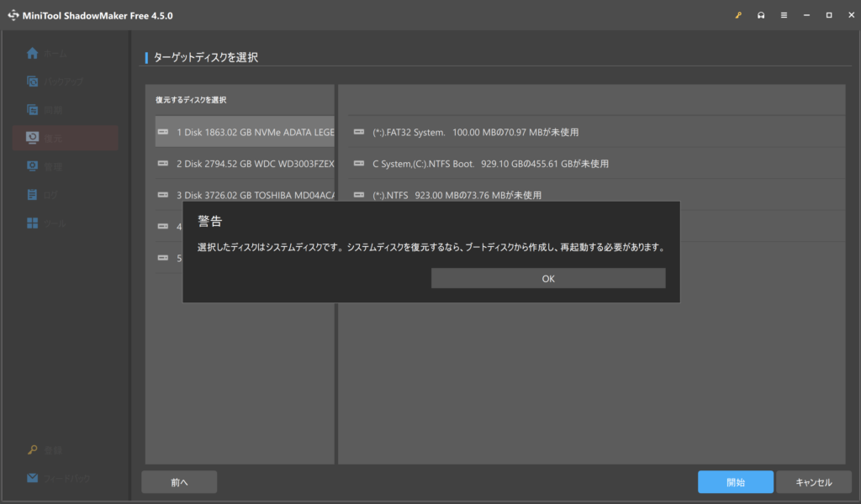Minimize the ShadowMaker window
This screenshot has height=504, width=861.
coord(806,15)
